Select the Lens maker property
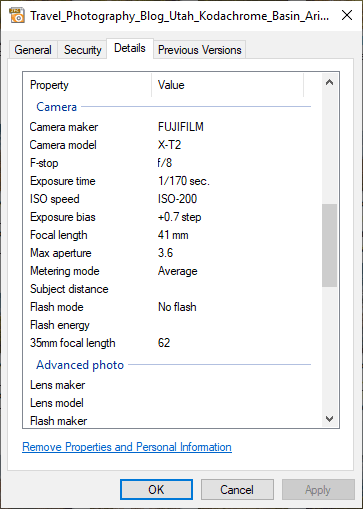Image resolution: width=363 pixels, height=509 pixels. [x=57, y=385]
